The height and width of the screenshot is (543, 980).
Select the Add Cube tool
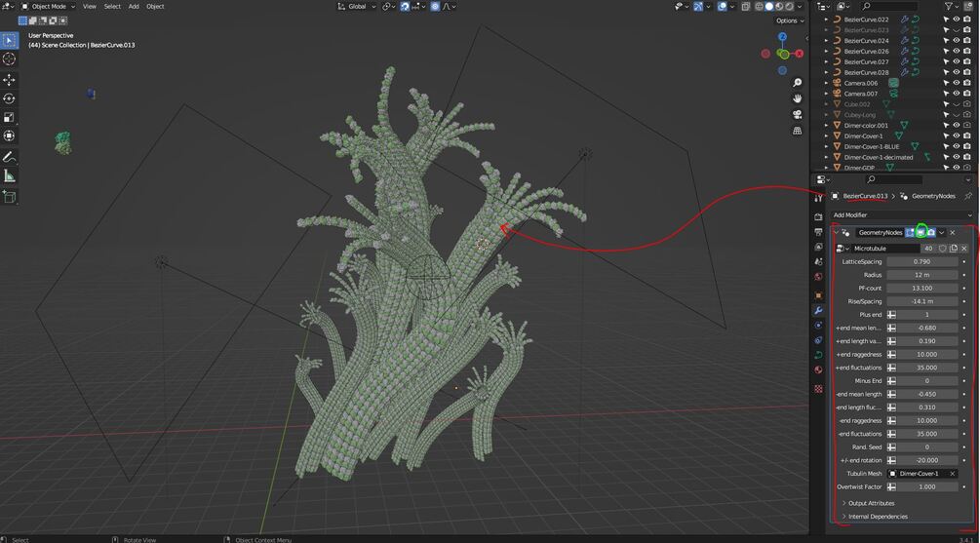[9, 197]
